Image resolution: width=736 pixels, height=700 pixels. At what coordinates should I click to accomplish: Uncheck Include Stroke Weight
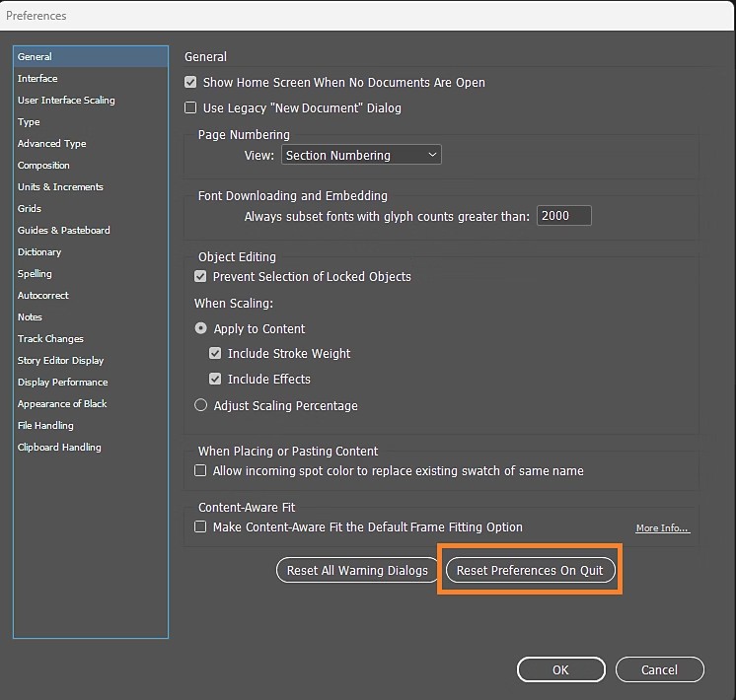point(215,353)
